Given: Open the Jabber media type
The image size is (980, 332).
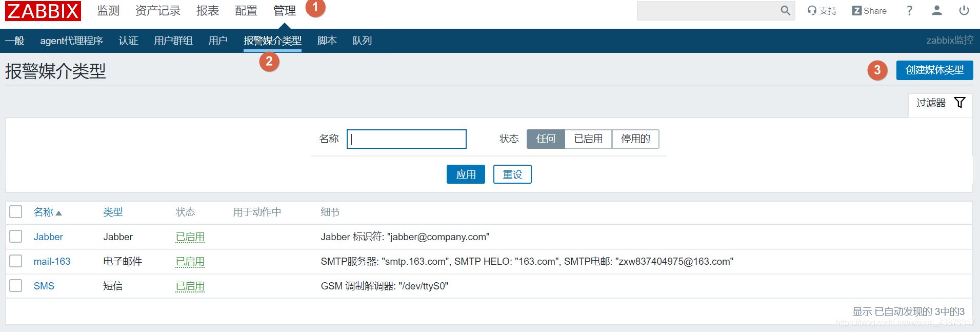Looking at the screenshot, I should click(x=48, y=237).
